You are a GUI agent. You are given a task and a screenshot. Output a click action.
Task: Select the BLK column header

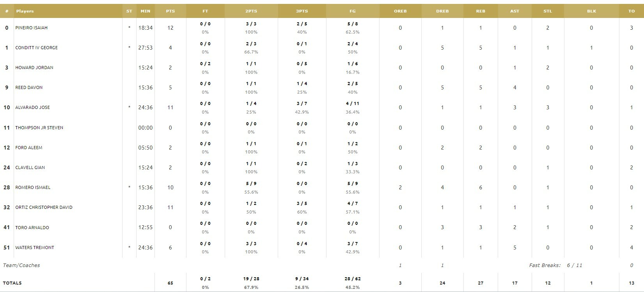tap(591, 11)
